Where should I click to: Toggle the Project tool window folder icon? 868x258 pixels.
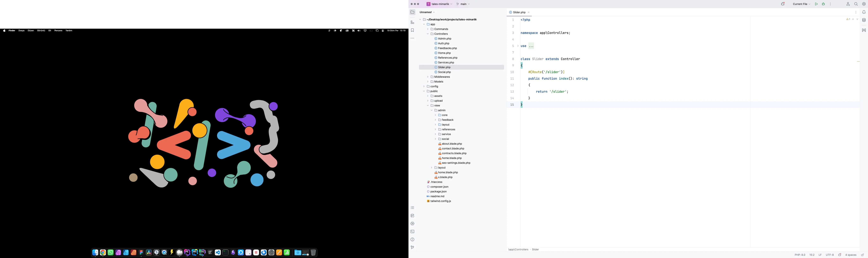pyautogui.click(x=412, y=12)
